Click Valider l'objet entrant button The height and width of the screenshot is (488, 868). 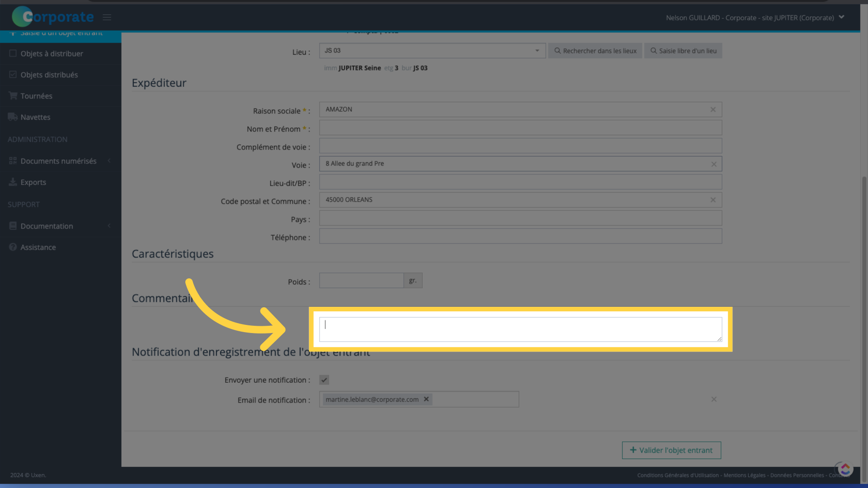(x=670, y=450)
